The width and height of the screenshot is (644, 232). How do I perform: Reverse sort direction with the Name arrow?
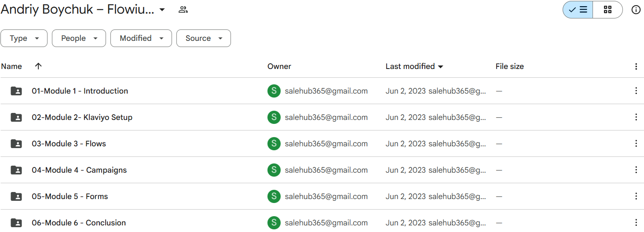pyautogui.click(x=38, y=66)
